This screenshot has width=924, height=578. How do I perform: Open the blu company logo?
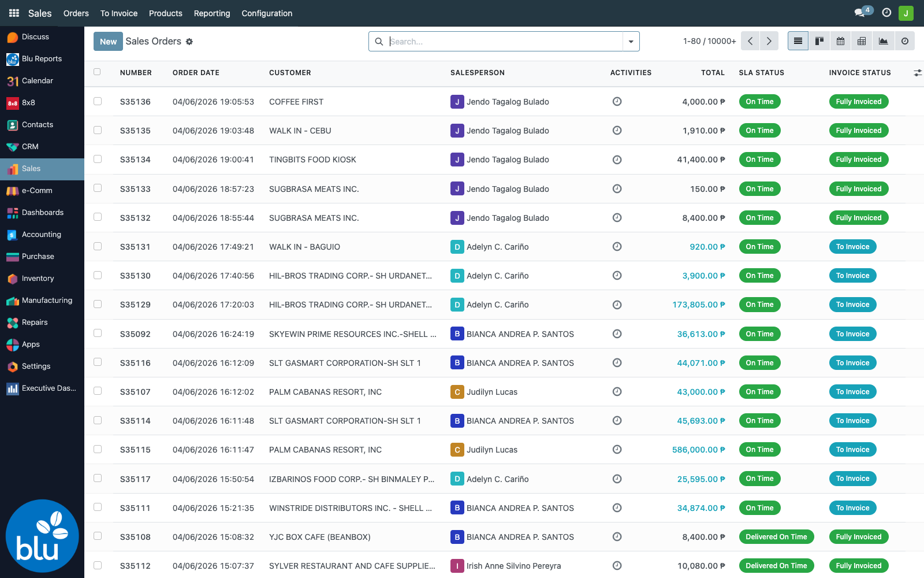point(42,536)
